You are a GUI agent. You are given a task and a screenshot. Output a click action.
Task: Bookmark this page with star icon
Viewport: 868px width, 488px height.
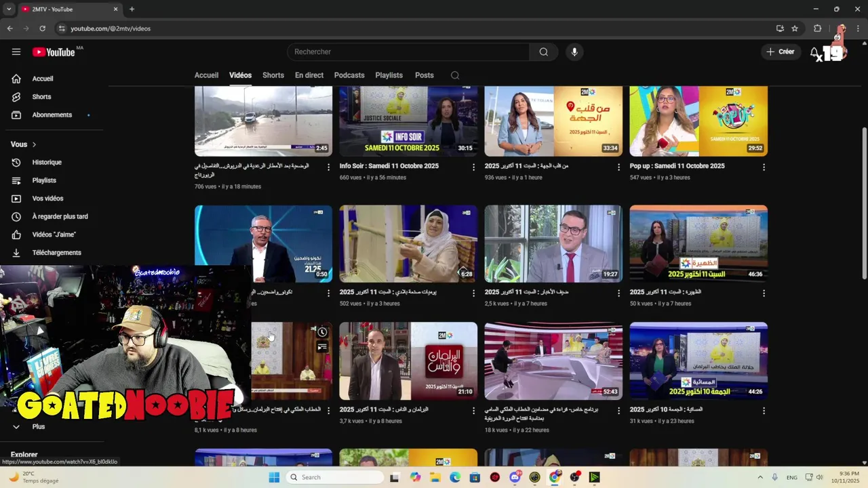(795, 28)
